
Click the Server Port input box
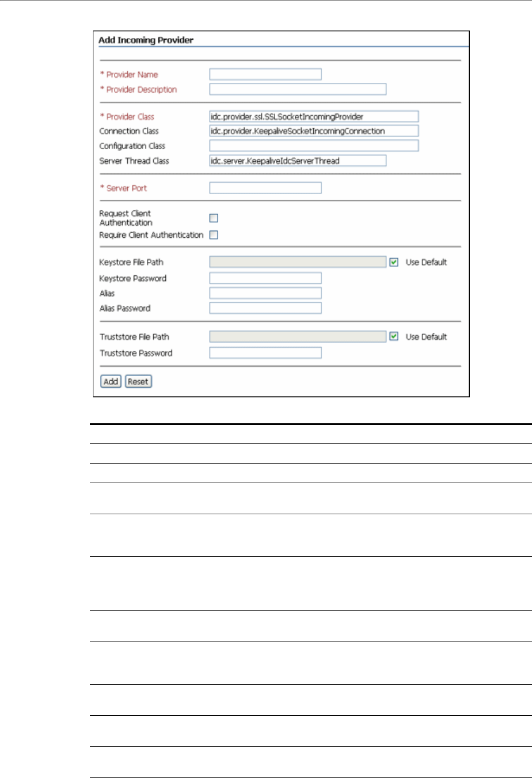pyautogui.click(x=265, y=188)
